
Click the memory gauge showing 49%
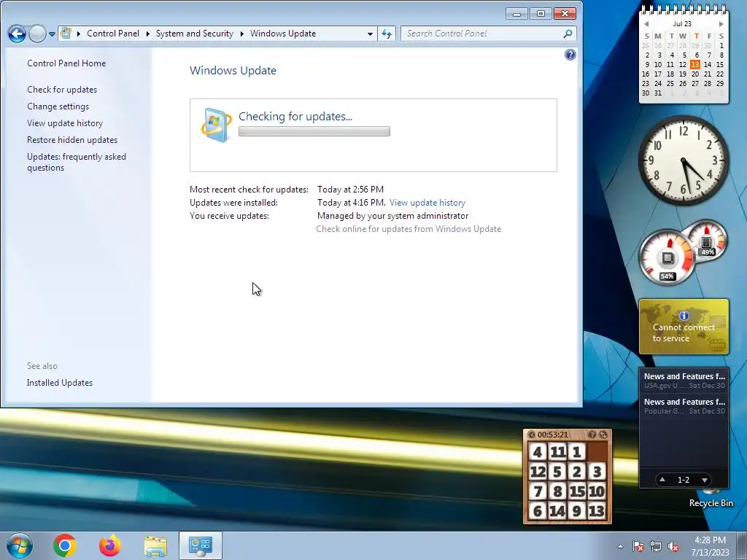(x=708, y=239)
